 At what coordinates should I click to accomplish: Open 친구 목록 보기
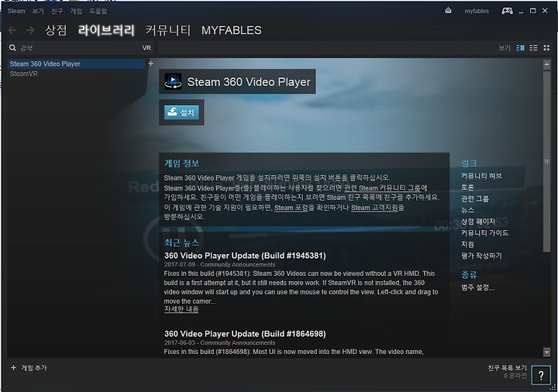[507, 368]
